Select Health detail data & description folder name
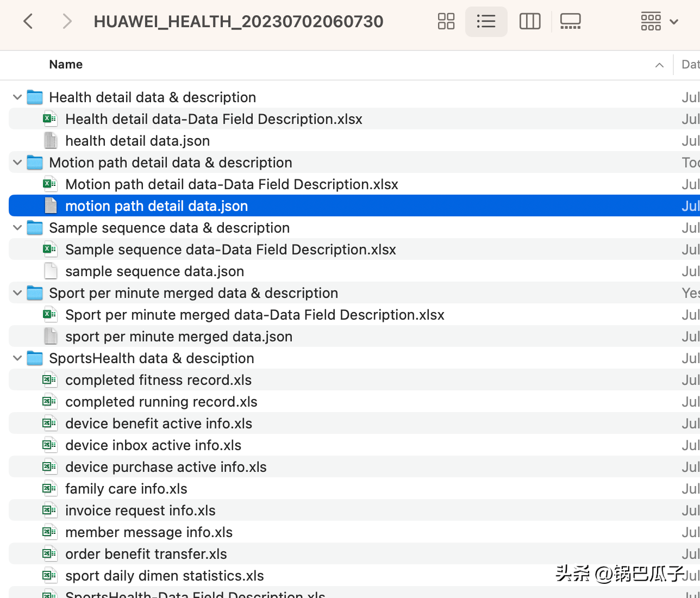The width and height of the screenshot is (700, 598). click(153, 97)
